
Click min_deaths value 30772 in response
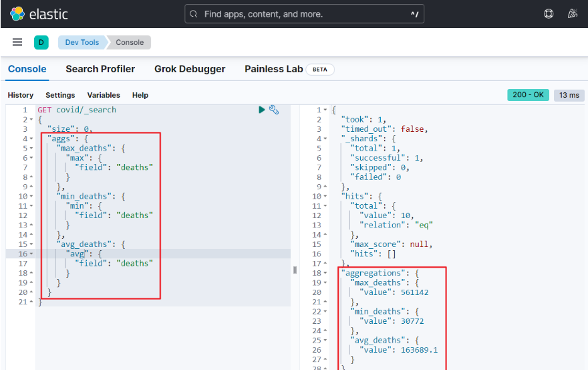pos(412,321)
